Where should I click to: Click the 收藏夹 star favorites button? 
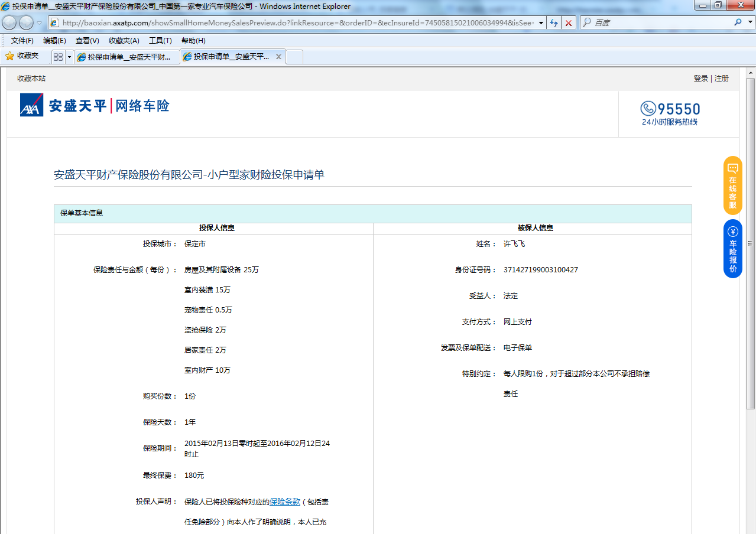click(x=22, y=56)
